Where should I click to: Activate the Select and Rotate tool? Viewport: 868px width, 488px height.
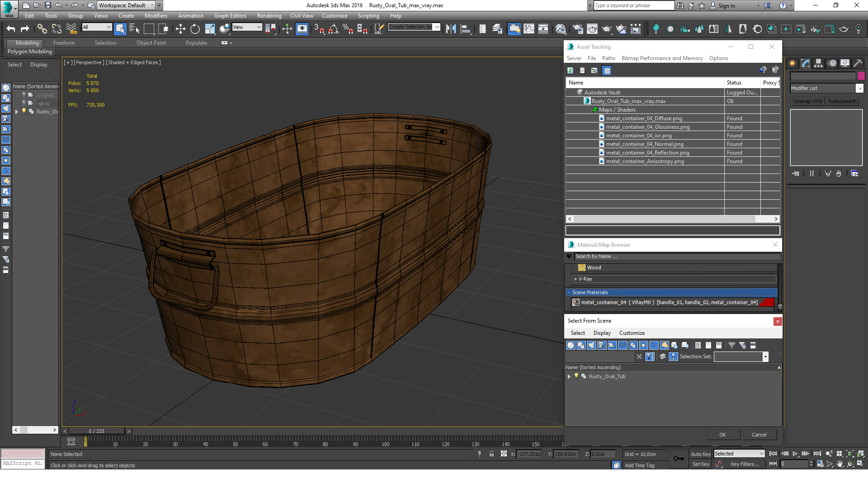point(195,29)
